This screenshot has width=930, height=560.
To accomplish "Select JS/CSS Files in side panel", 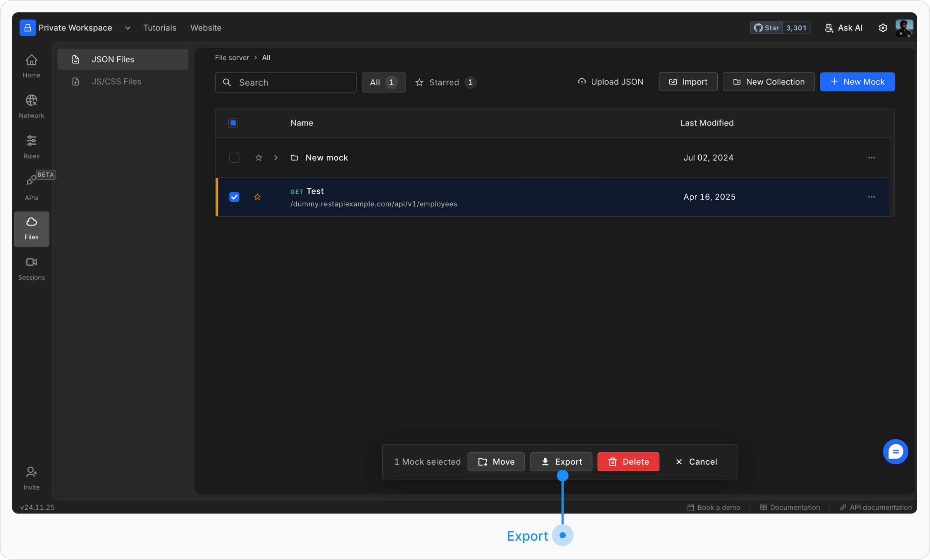I will tap(116, 81).
